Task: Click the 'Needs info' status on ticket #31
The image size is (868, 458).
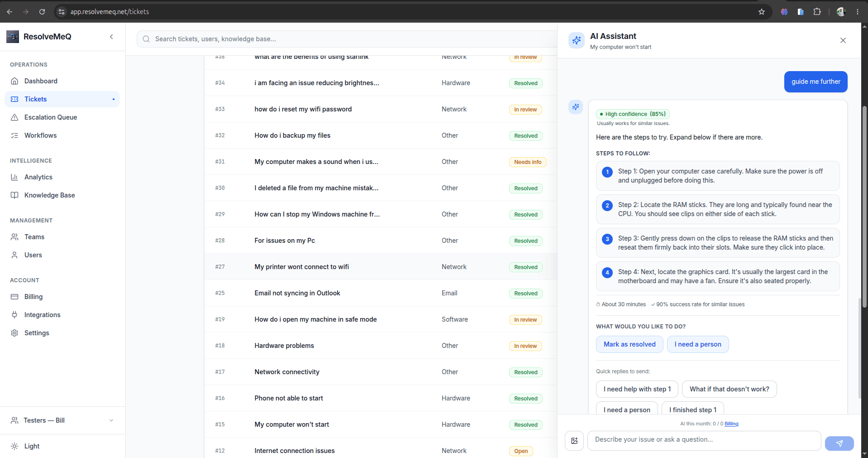Action: coord(528,162)
